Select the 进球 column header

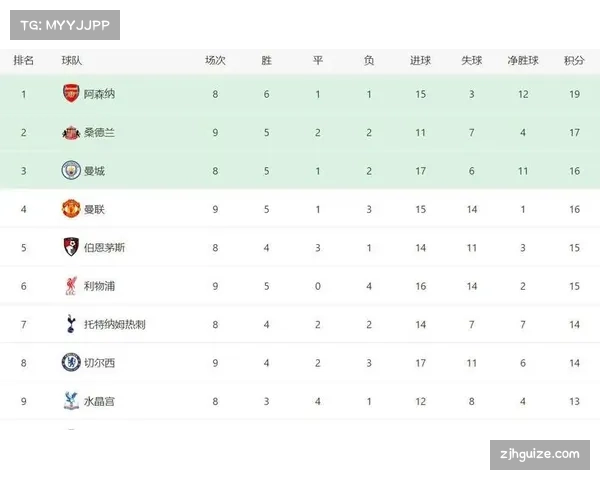tap(420, 60)
